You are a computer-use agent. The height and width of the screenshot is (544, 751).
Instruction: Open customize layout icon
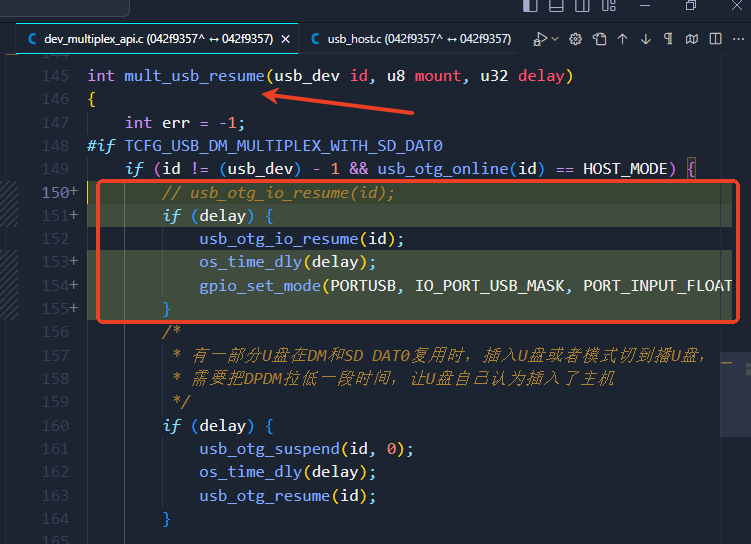click(x=608, y=6)
